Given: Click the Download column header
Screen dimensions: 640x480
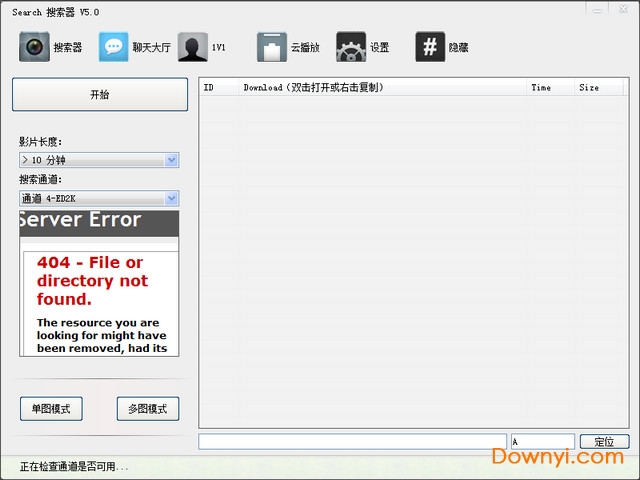Looking at the screenshot, I should tap(382, 87).
